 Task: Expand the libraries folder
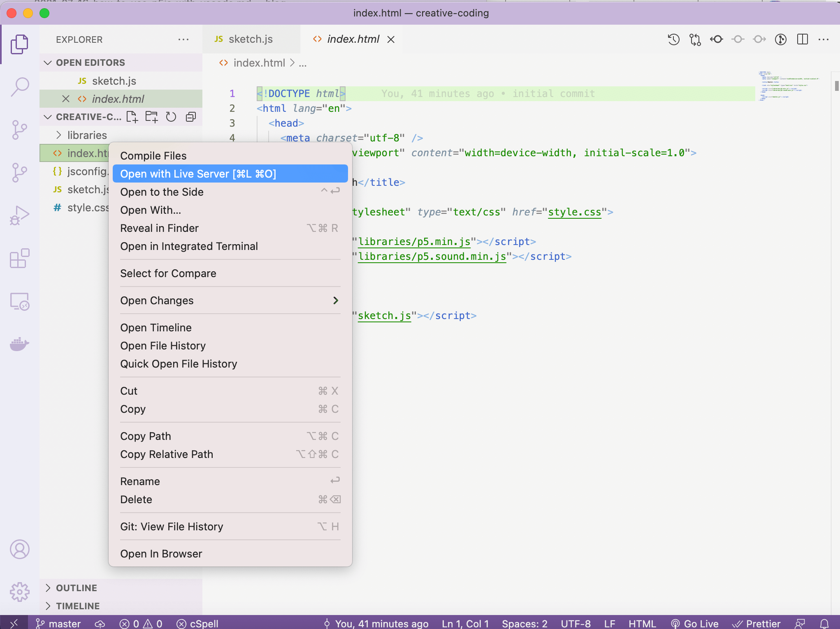(x=87, y=135)
